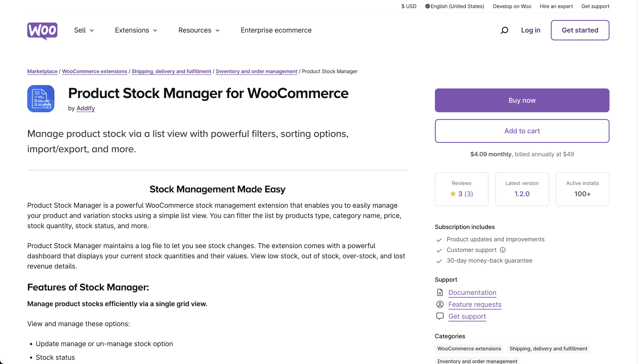Expand the Resources dropdown
The width and height of the screenshot is (638, 364).
pyautogui.click(x=199, y=30)
